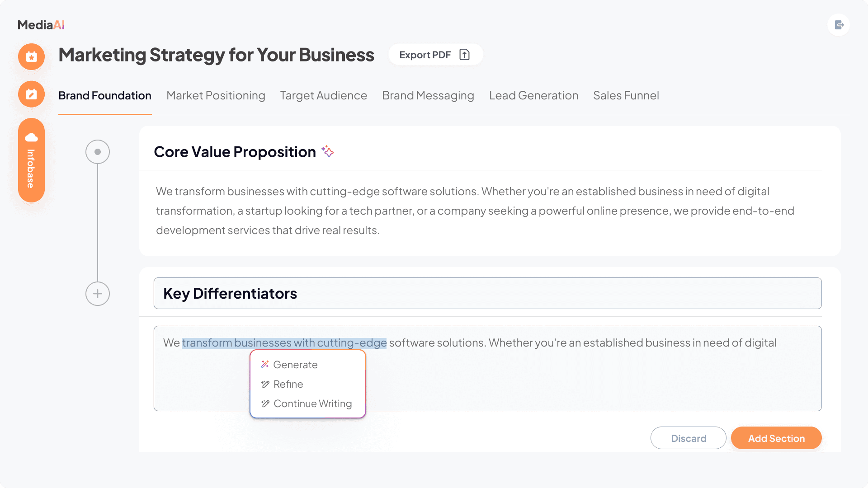Screen dimensions: 868x488
Task: Click the logout icon in top right corner
Action: pos(839,25)
